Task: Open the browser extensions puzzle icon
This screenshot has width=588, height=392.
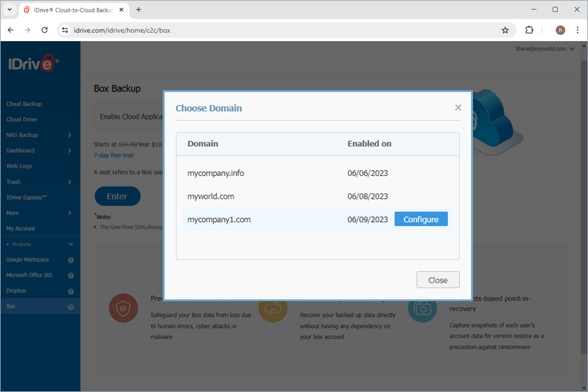Action: click(529, 30)
